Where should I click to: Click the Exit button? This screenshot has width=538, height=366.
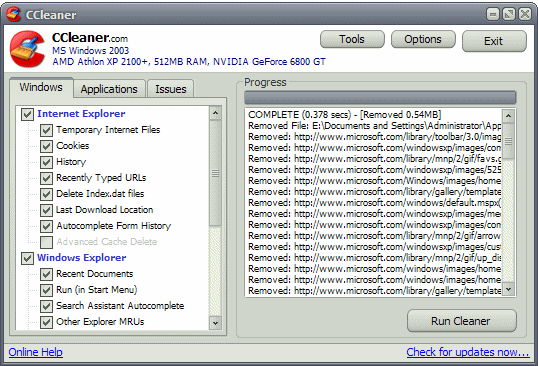pyautogui.click(x=494, y=41)
